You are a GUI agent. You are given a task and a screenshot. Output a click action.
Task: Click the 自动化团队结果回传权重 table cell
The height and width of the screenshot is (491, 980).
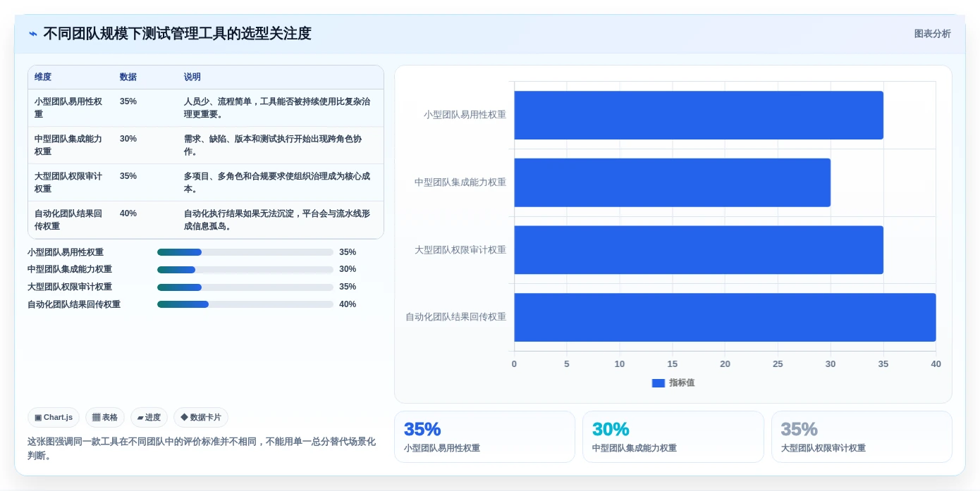pos(71,220)
